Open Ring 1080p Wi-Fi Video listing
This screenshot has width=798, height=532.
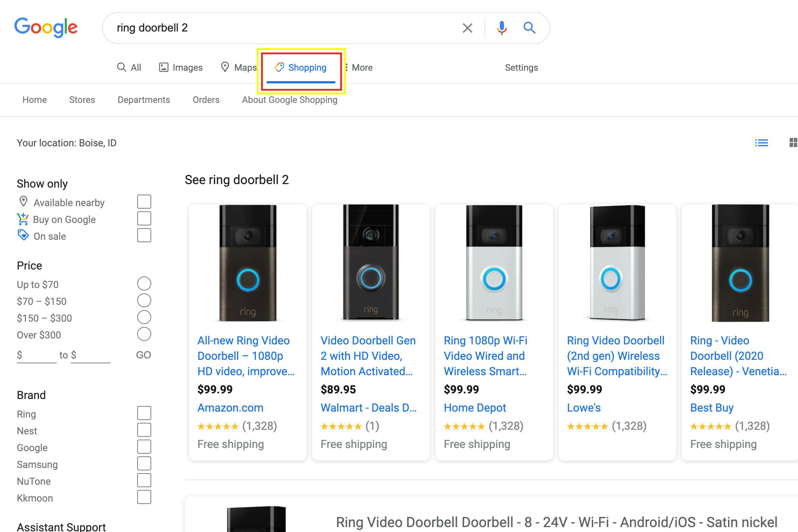pyautogui.click(x=485, y=356)
